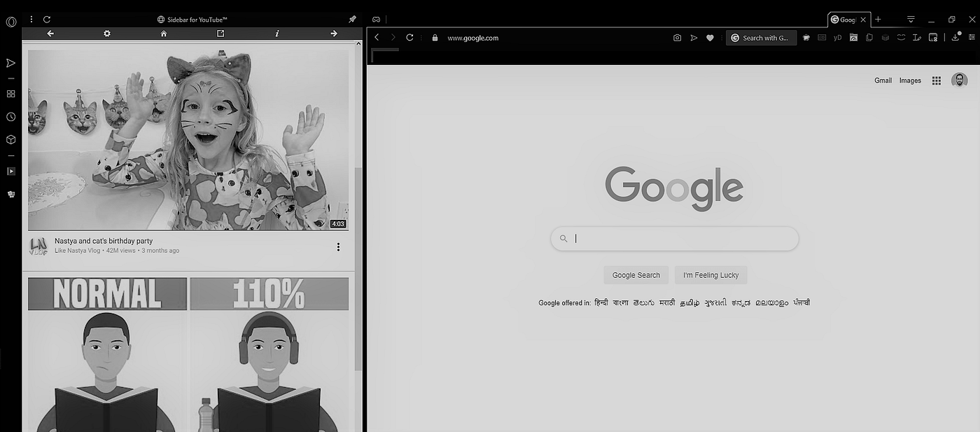
Task: Toggle the history panel in the left sidebar
Action: 10,116
